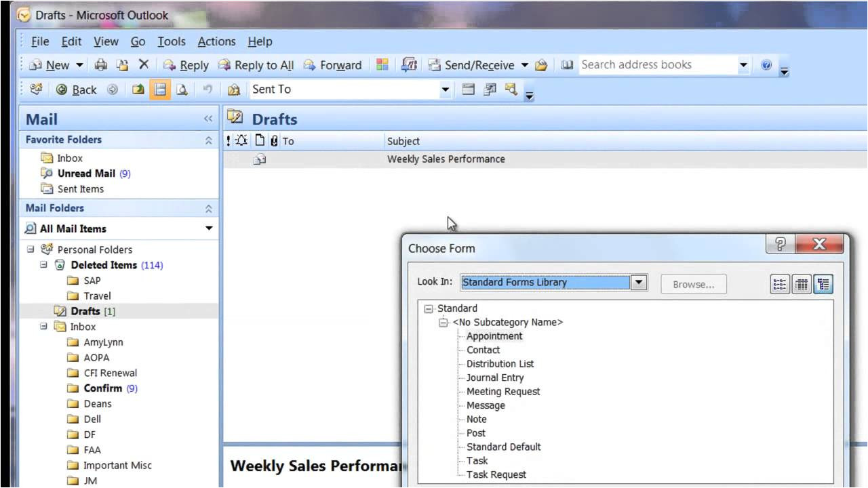Select Unread Mail favorite folder
The height and width of the screenshot is (488, 868).
click(86, 174)
